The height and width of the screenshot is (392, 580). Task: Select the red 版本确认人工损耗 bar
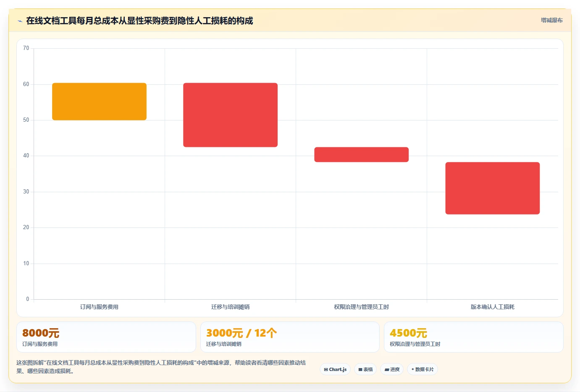coord(492,188)
